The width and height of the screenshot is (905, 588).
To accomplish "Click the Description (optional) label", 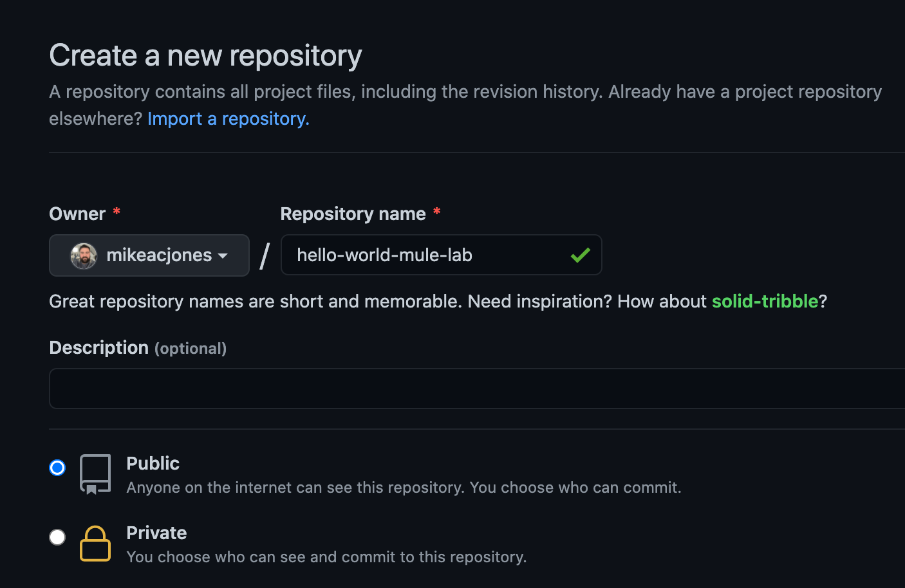I will (138, 348).
